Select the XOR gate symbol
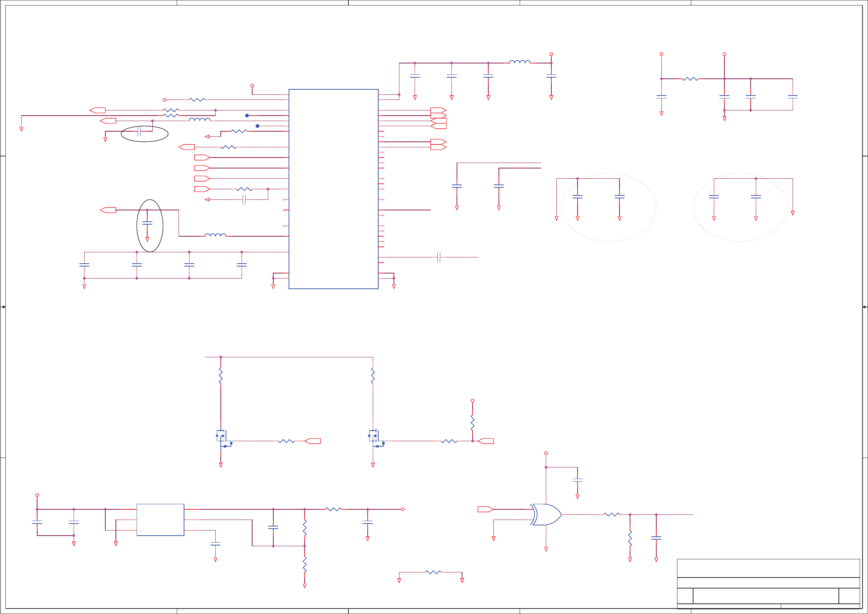This screenshot has width=868, height=614. pyautogui.click(x=547, y=514)
